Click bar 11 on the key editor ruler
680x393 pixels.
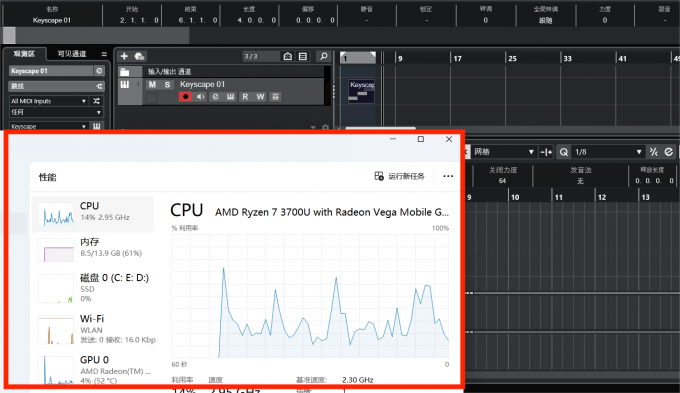click(559, 197)
